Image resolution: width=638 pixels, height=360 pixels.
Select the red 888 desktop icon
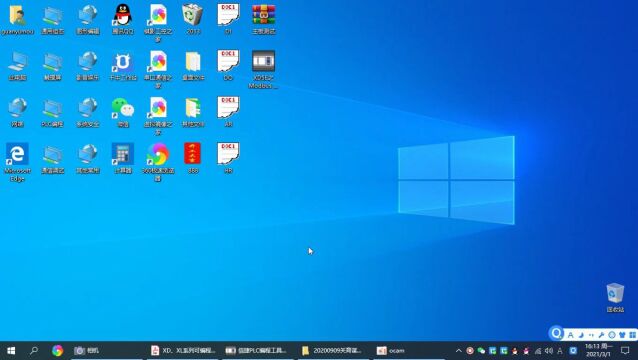click(193, 158)
